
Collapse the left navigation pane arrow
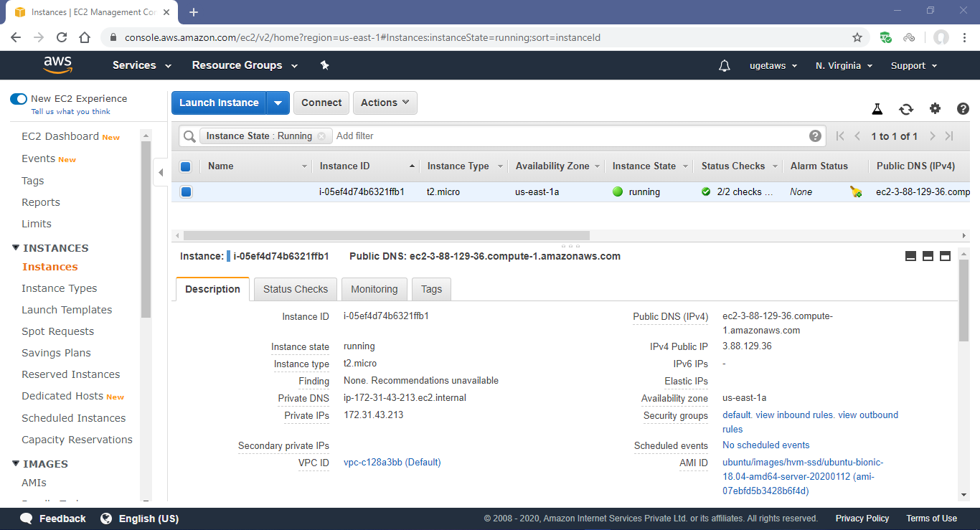coord(161,172)
